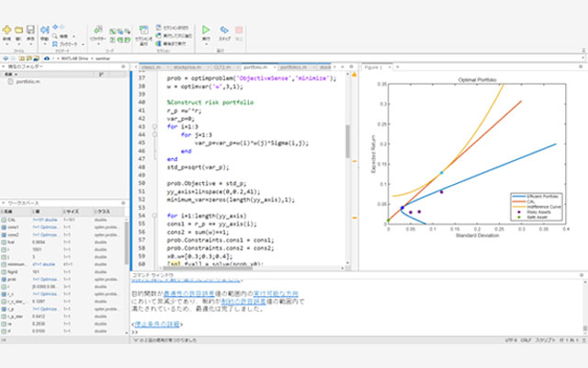588x368 pixels.
Task: Collapse the for-loop fold marker at line 43
Action: (x=155, y=126)
